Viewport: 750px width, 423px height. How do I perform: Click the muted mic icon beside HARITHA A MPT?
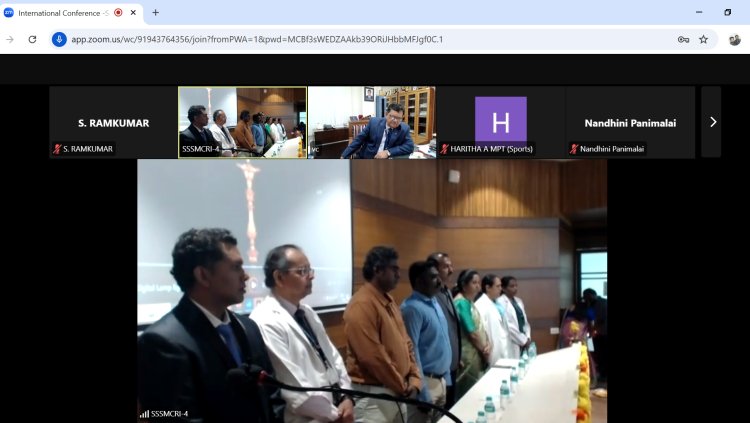click(444, 149)
